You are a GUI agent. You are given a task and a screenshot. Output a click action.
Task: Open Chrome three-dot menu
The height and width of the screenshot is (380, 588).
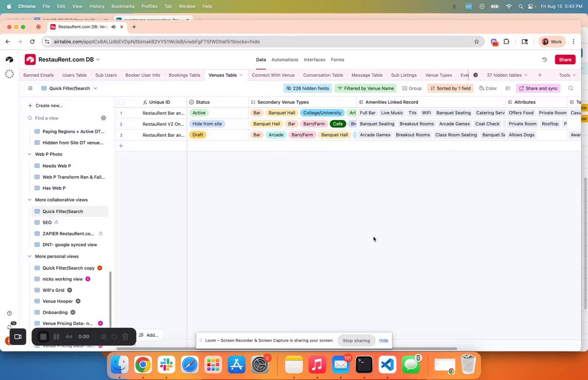coord(573,41)
